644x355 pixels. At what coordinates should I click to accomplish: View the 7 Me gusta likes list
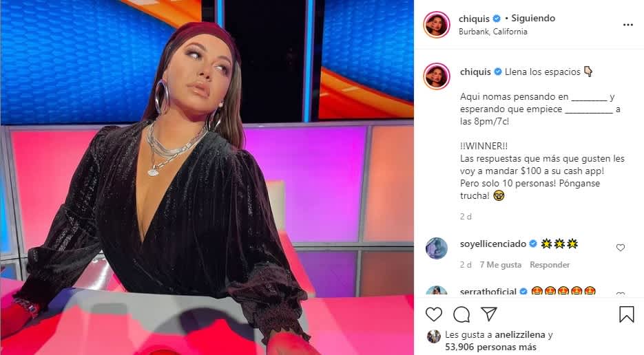click(500, 265)
